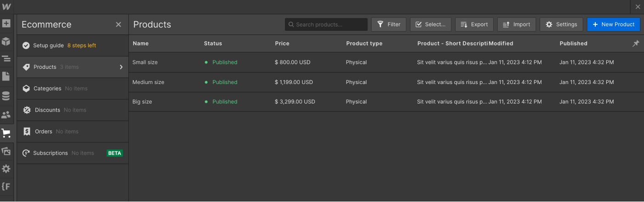Go to Categories in Ecommerce menu
The height and width of the screenshot is (202, 644).
[47, 89]
